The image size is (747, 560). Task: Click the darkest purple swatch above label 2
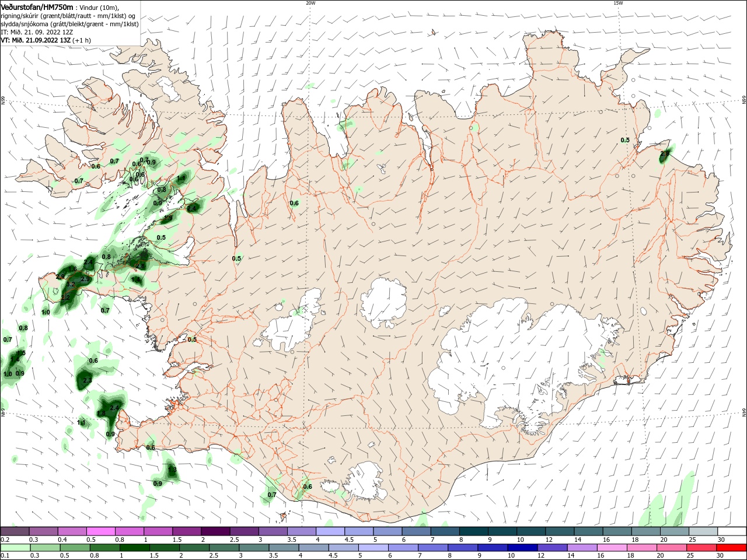(x=215, y=531)
